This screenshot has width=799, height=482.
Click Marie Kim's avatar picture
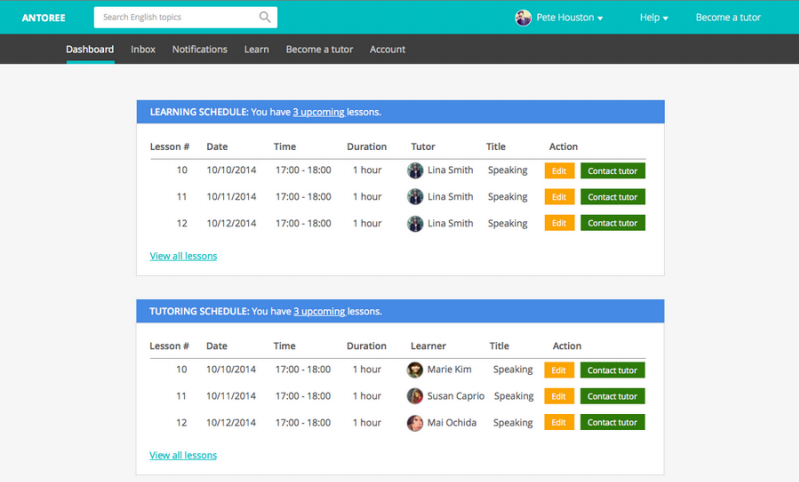click(x=415, y=370)
